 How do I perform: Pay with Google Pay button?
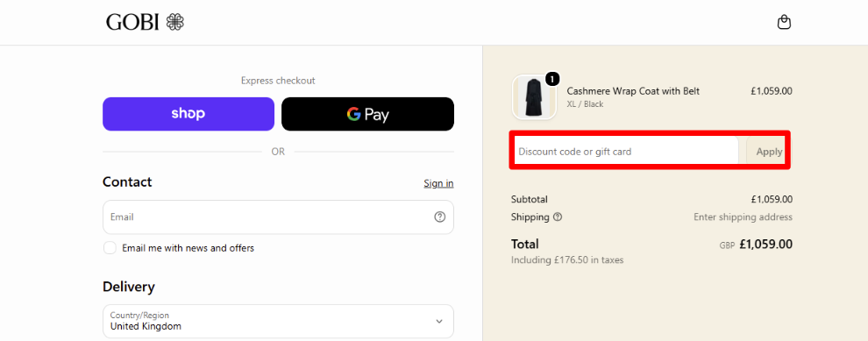pyautogui.click(x=367, y=114)
